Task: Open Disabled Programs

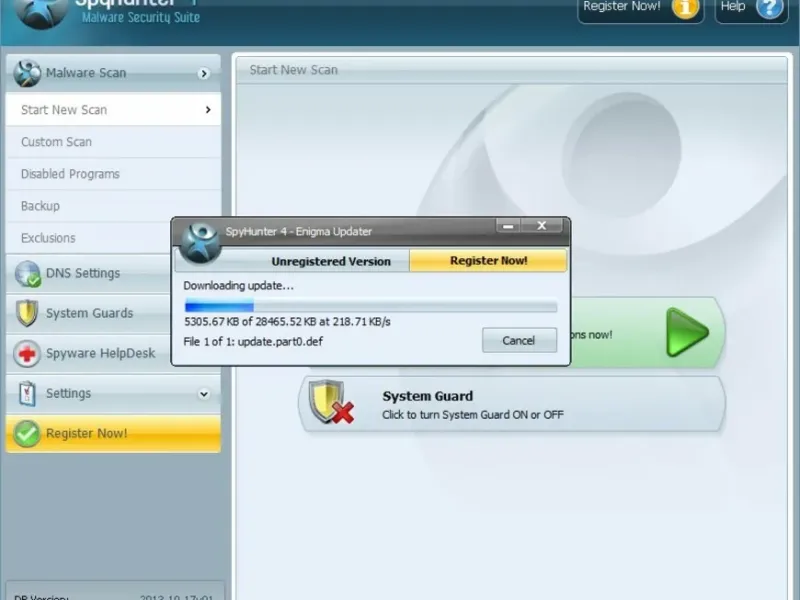Action: click(x=113, y=174)
